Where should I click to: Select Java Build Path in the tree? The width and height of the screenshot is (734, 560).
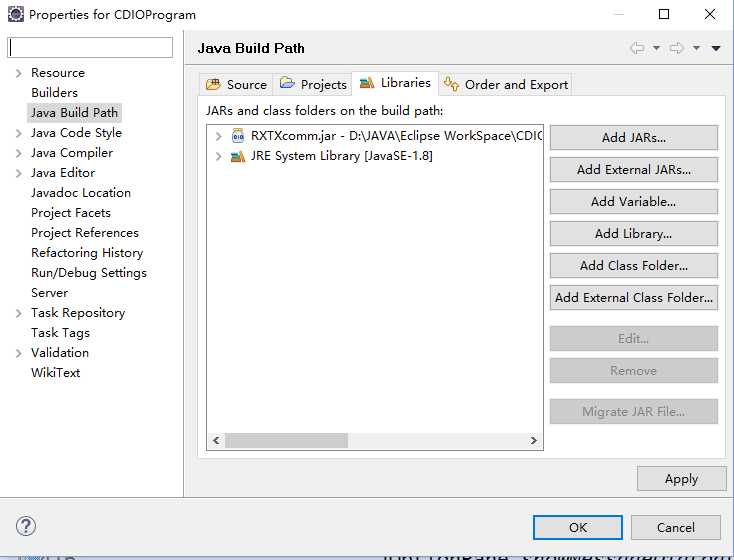[74, 113]
